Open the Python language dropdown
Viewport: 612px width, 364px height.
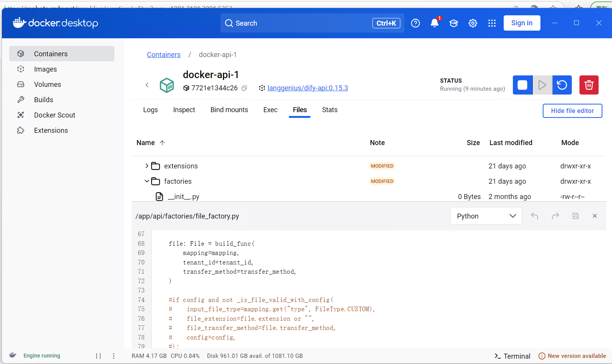[486, 216]
